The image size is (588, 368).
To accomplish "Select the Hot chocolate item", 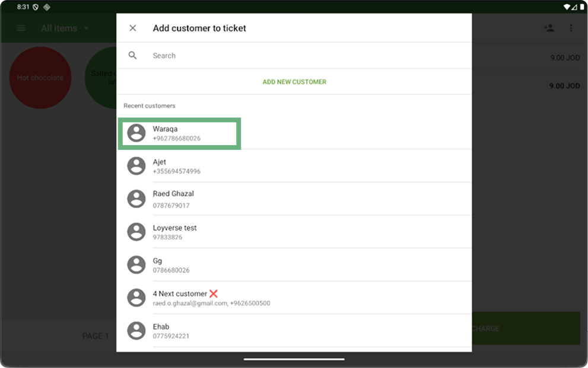I will [x=40, y=78].
